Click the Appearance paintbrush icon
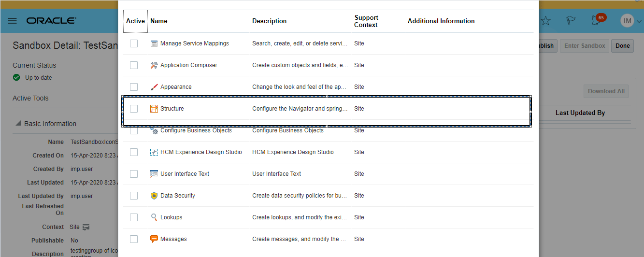Image resolution: width=644 pixels, height=257 pixels. pos(154,87)
